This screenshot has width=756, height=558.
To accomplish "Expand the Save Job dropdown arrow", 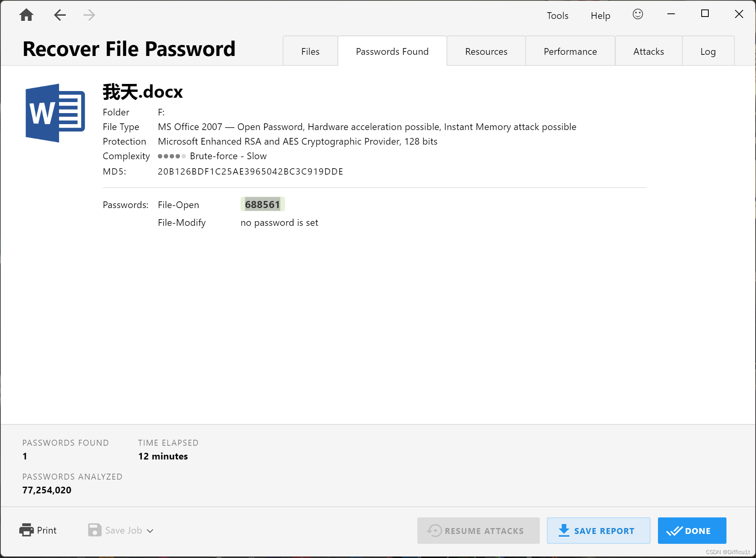I will 150,531.
